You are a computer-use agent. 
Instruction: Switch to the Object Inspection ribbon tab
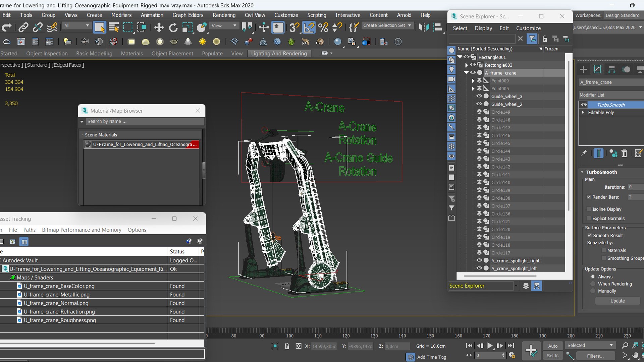coord(47,54)
